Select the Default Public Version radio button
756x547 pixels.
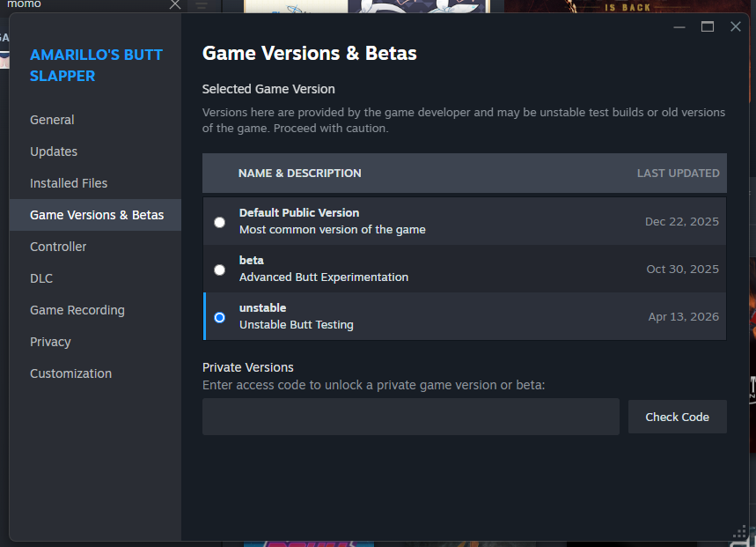pyautogui.click(x=219, y=222)
